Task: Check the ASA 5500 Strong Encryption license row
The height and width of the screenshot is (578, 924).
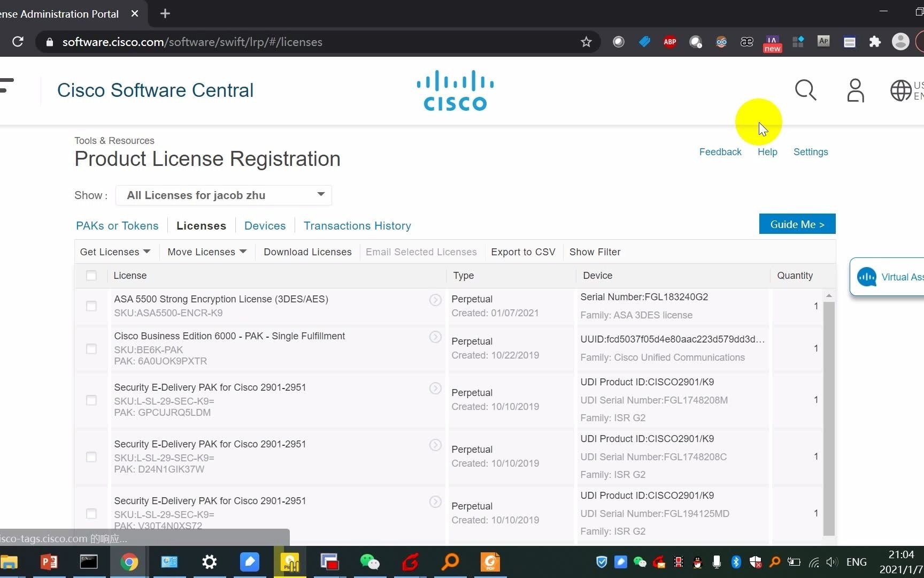Action: coord(91,306)
